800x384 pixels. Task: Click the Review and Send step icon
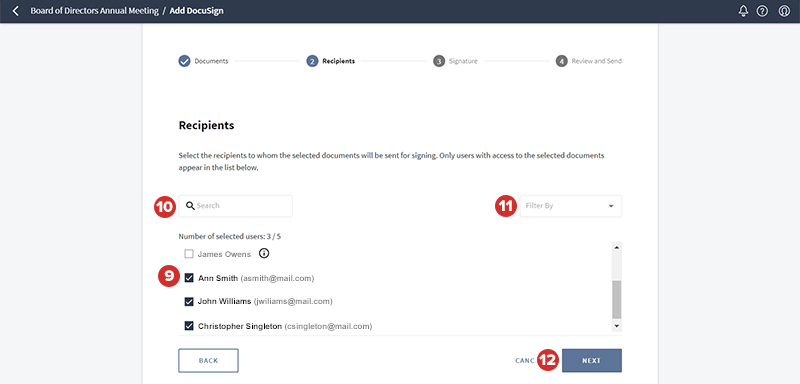(562, 61)
